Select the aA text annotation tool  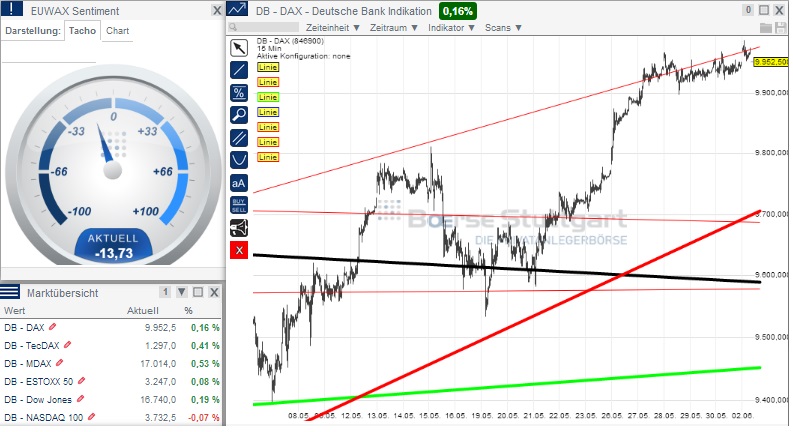point(239,183)
